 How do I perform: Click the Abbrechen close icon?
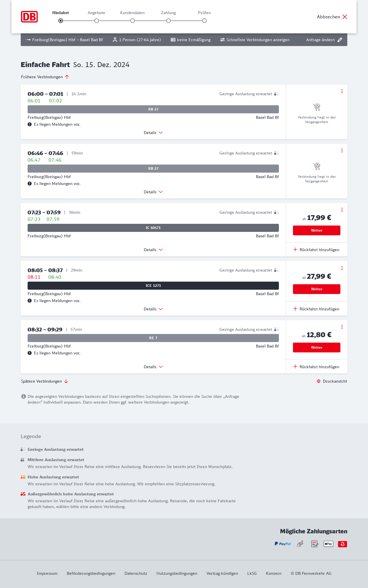pyautogui.click(x=345, y=17)
